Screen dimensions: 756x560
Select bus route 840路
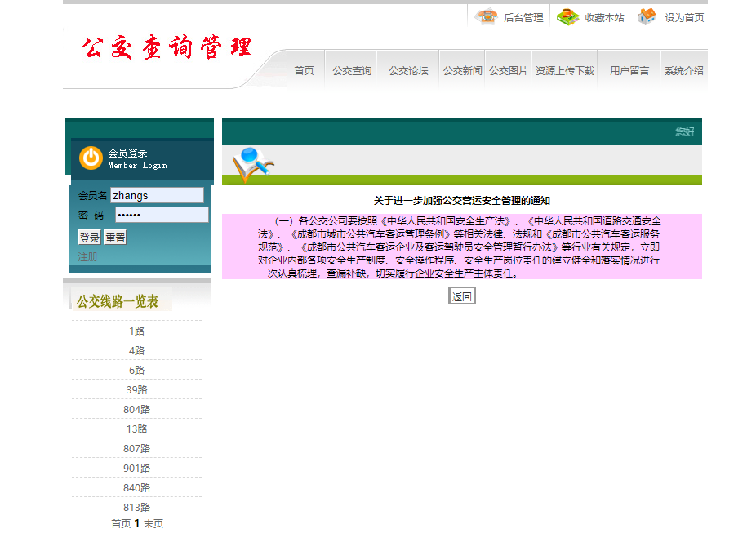coord(137,488)
